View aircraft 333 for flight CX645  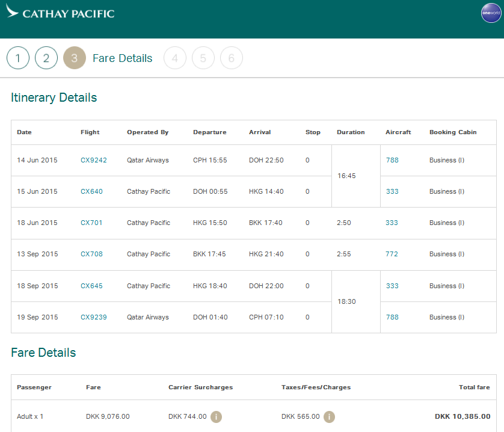click(x=392, y=286)
